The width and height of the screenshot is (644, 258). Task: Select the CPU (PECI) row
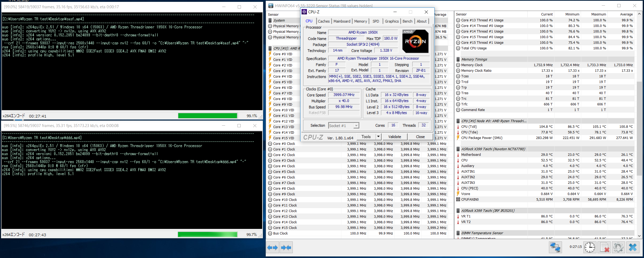(x=545, y=188)
